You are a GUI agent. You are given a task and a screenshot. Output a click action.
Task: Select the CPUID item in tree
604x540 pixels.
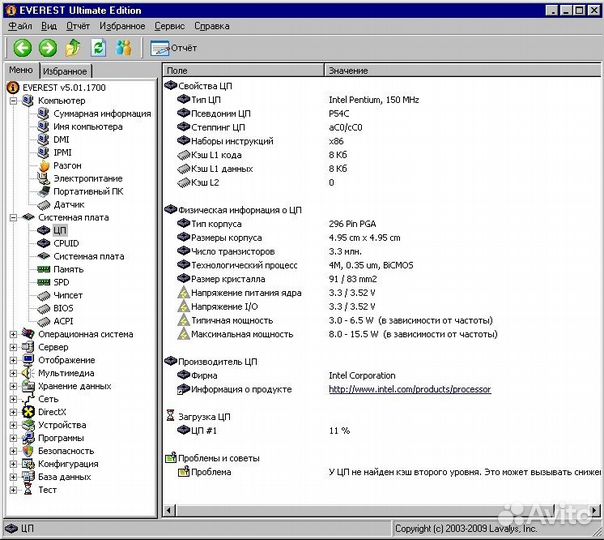click(66, 243)
